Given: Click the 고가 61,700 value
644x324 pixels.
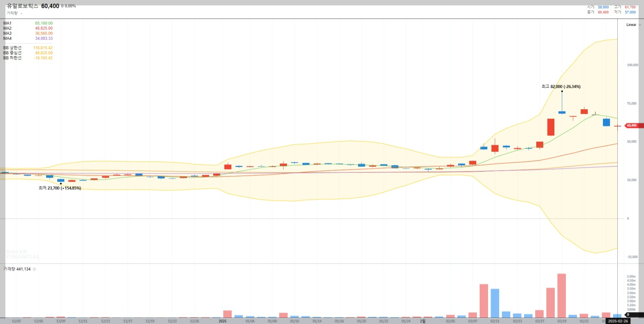Looking at the screenshot, I should click(x=630, y=7).
